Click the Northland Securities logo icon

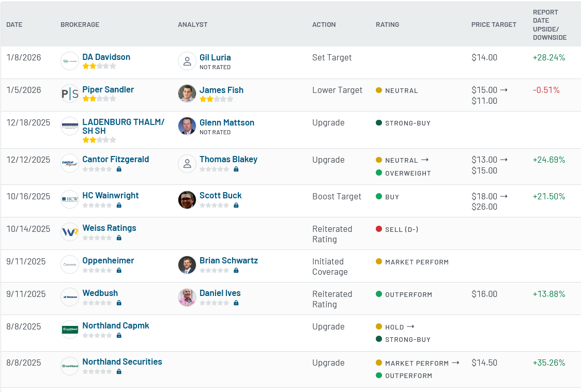coord(70,366)
